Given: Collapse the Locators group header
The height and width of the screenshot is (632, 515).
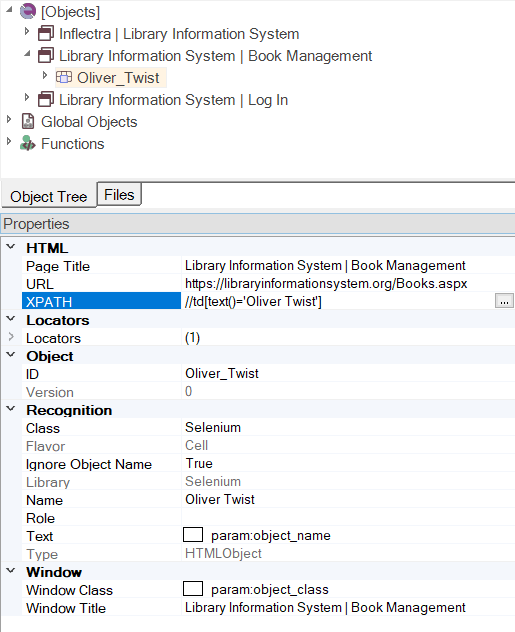Looking at the screenshot, I should click(x=11, y=319).
